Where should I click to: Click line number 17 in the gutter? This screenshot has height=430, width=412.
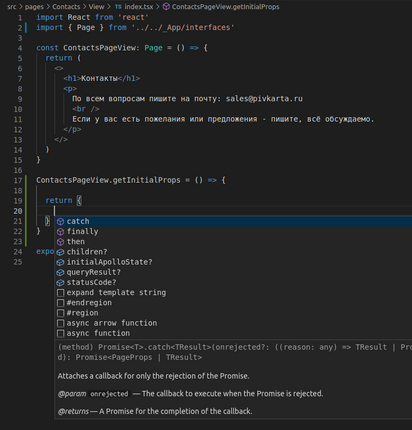18,180
